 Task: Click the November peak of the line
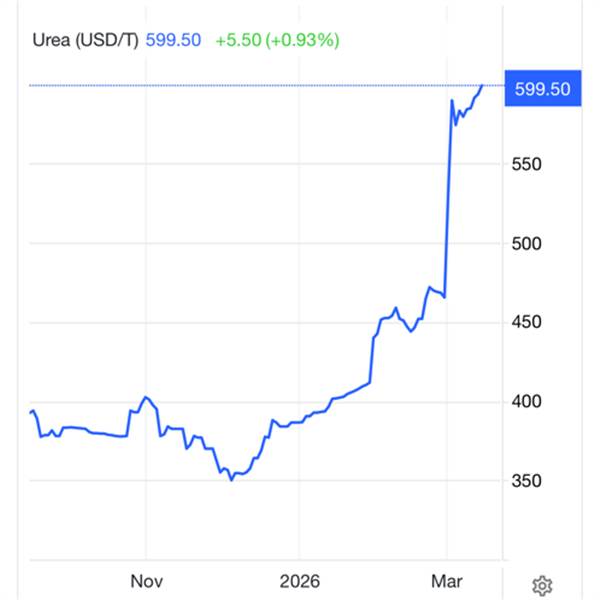146,397
